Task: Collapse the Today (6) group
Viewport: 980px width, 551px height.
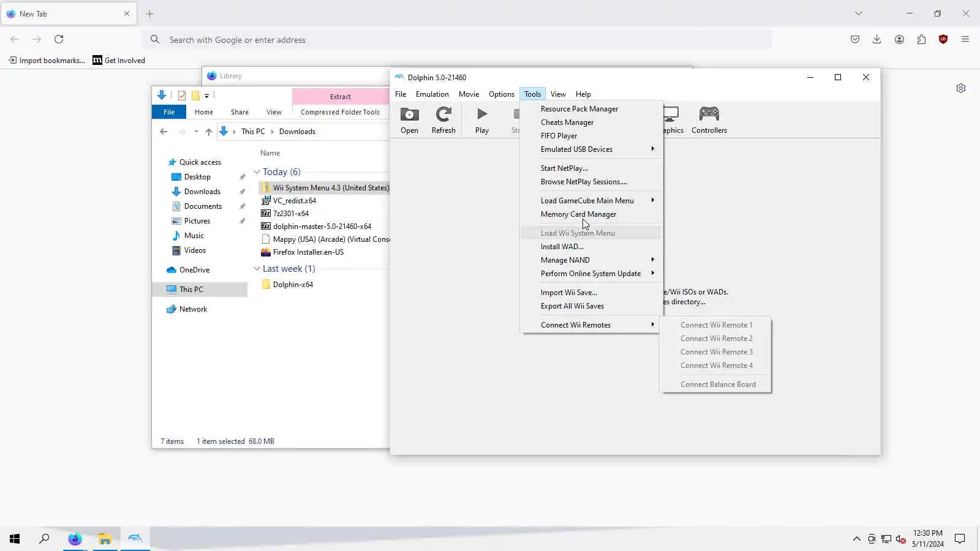Action: 257,172
